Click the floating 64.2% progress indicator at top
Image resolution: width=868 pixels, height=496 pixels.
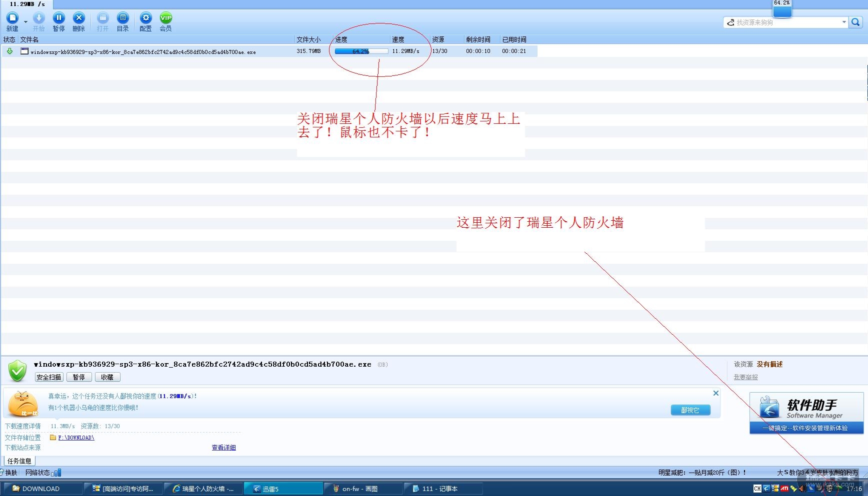tap(782, 8)
